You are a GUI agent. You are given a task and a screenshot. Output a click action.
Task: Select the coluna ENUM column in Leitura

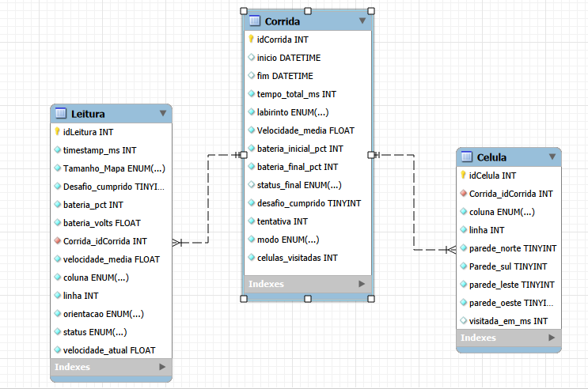coord(96,278)
